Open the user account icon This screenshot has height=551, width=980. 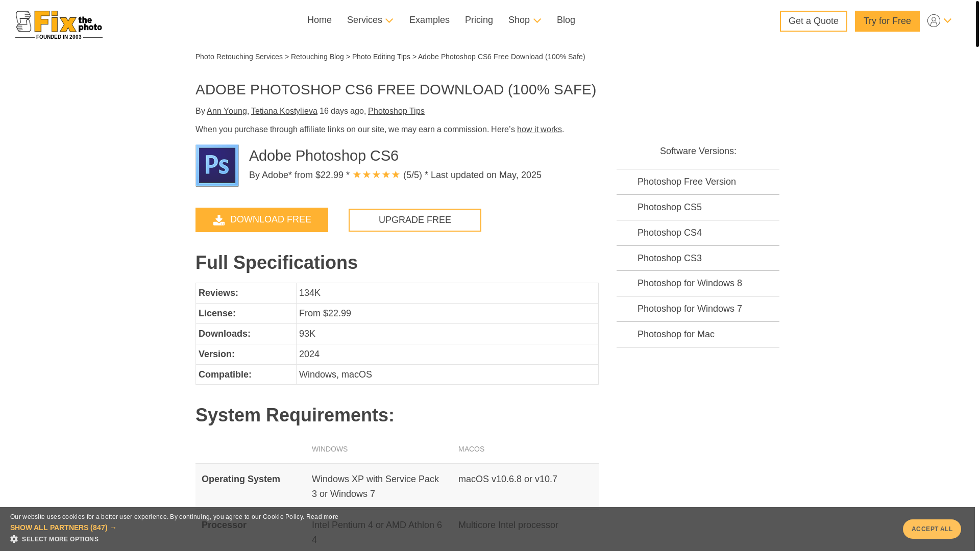(x=934, y=21)
